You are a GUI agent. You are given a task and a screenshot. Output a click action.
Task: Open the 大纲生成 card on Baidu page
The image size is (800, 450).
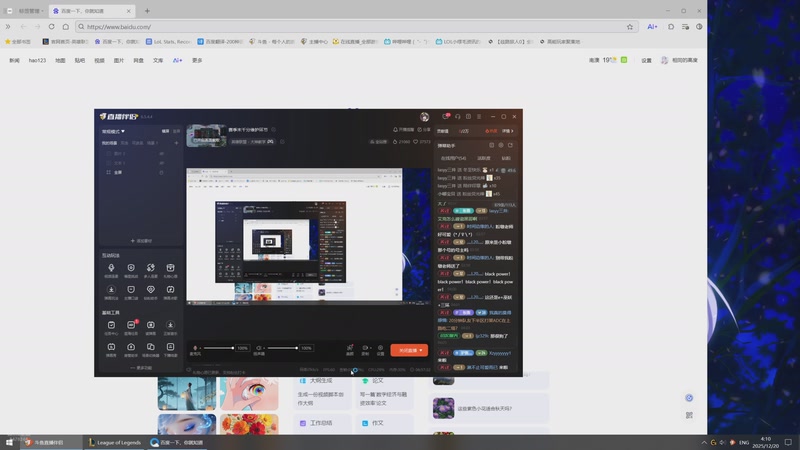click(322, 392)
